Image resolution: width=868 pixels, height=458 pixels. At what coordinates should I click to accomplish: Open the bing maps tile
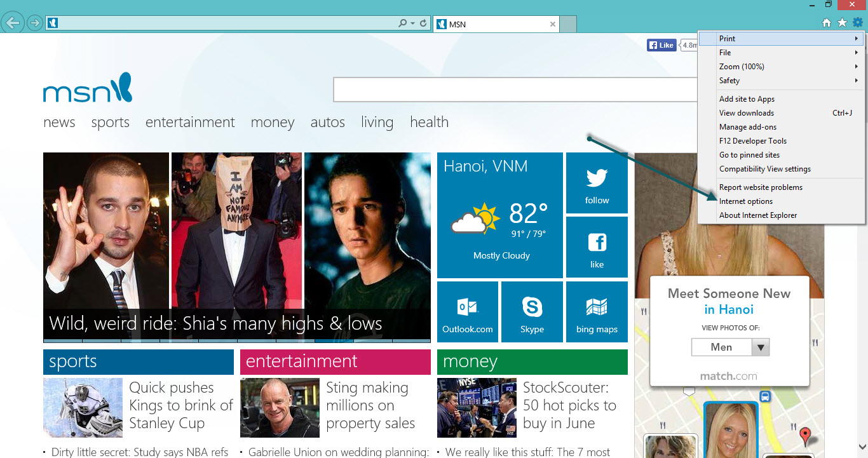(597, 312)
